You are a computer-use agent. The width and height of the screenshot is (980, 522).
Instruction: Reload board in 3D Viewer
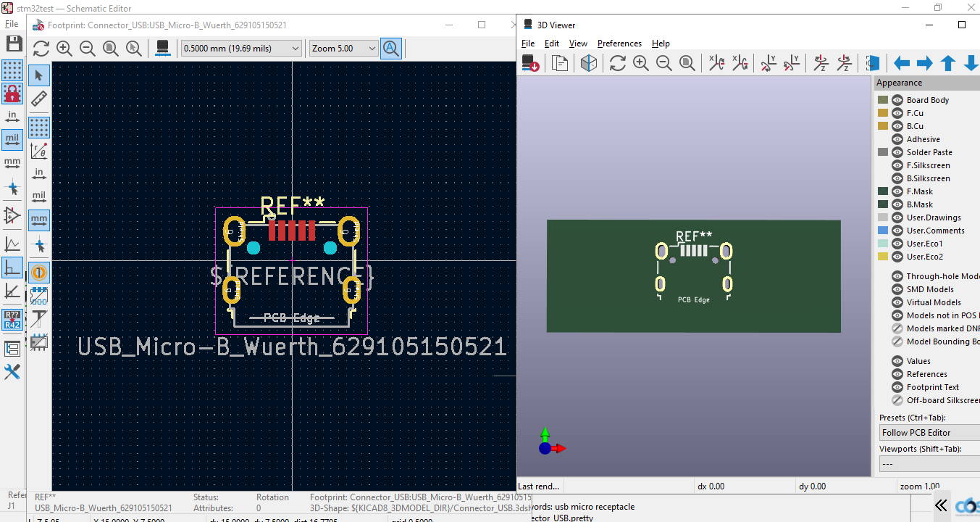[x=617, y=63]
